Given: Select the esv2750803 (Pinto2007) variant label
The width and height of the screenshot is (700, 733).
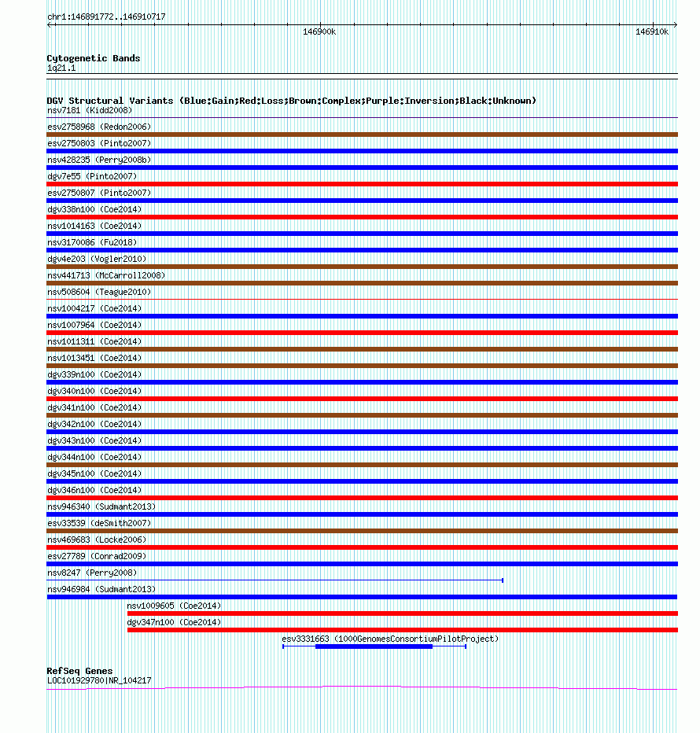Looking at the screenshot, I should 99,143.
